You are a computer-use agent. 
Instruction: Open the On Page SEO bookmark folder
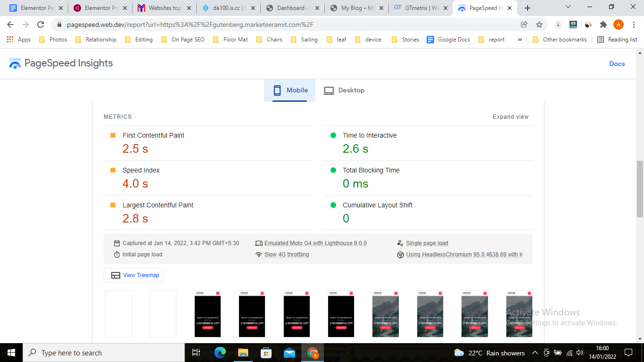[x=182, y=40]
